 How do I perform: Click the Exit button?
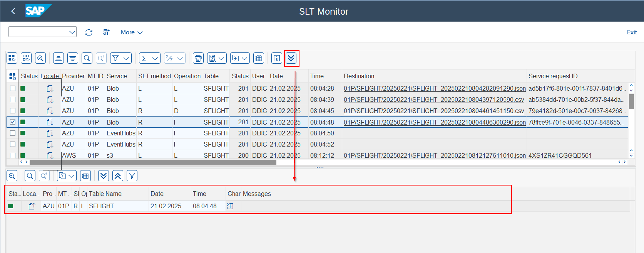click(x=632, y=32)
